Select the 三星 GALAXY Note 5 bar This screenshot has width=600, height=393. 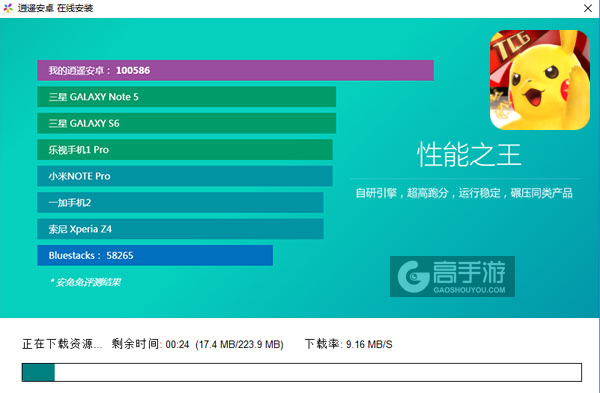pyautogui.click(x=186, y=97)
